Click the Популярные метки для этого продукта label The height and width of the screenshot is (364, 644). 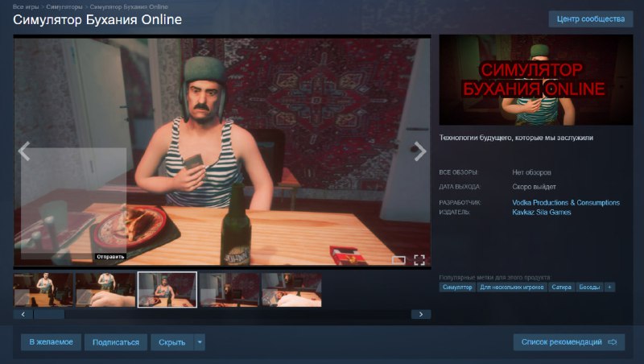tap(495, 277)
